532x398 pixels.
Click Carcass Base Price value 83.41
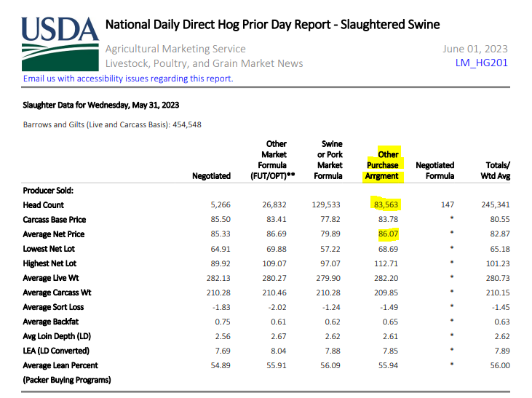[x=276, y=219]
